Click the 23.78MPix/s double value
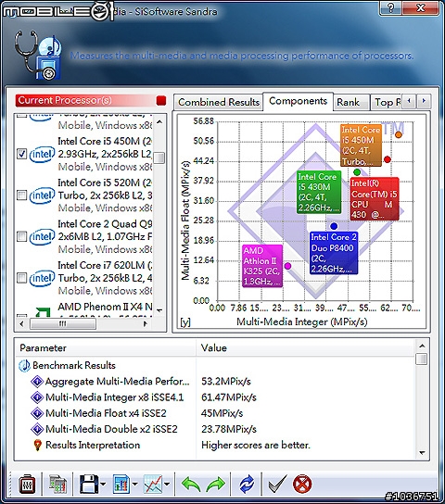This screenshot has width=445, height=504. point(229,429)
